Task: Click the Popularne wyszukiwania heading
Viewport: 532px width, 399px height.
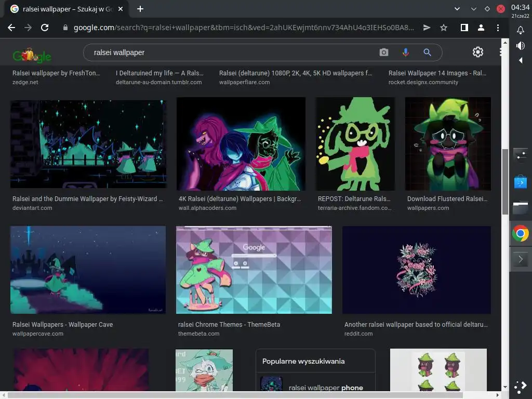Action: click(x=303, y=362)
